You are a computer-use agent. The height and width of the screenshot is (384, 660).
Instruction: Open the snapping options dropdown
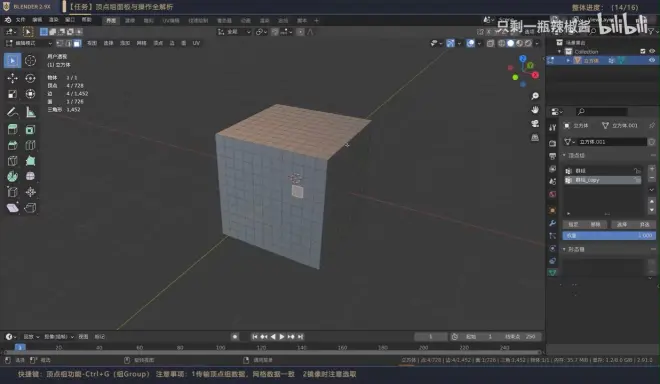coord(286,32)
